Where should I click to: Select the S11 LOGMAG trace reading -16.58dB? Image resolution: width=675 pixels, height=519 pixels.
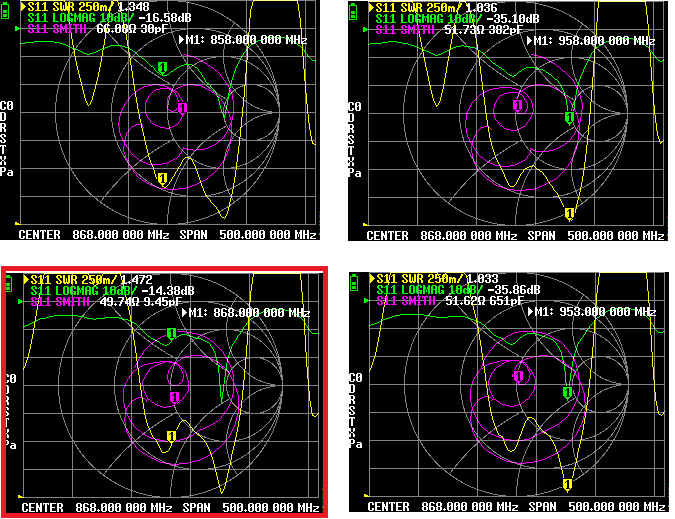pyautogui.click(x=109, y=18)
